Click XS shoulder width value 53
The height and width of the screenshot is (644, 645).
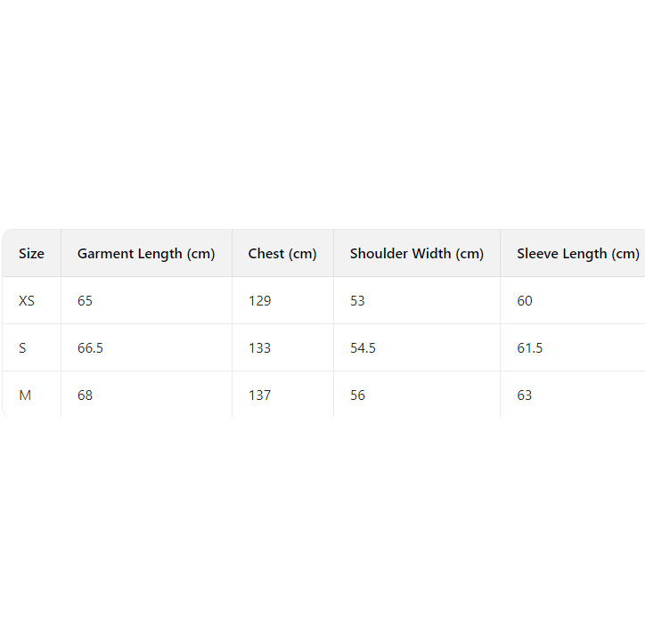[x=357, y=301]
